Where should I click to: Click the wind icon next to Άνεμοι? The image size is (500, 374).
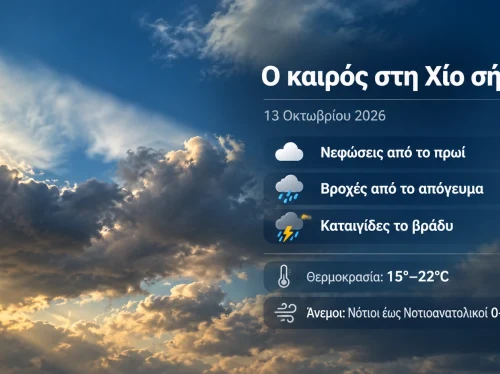[x=285, y=313]
